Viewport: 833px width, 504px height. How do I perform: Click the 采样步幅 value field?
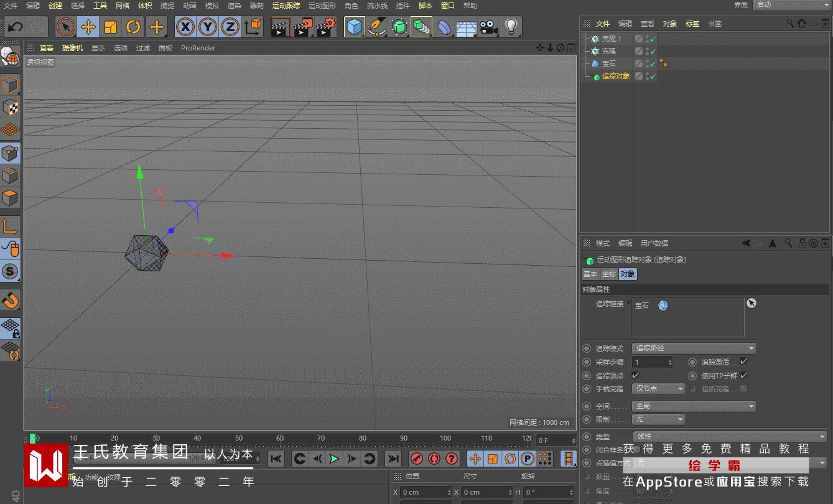[x=650, y=362]
